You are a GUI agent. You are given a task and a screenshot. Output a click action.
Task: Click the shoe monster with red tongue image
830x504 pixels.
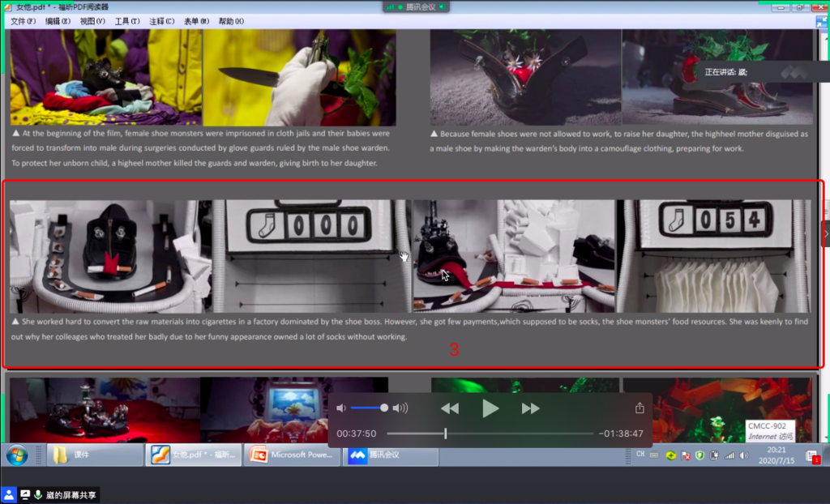514,256
